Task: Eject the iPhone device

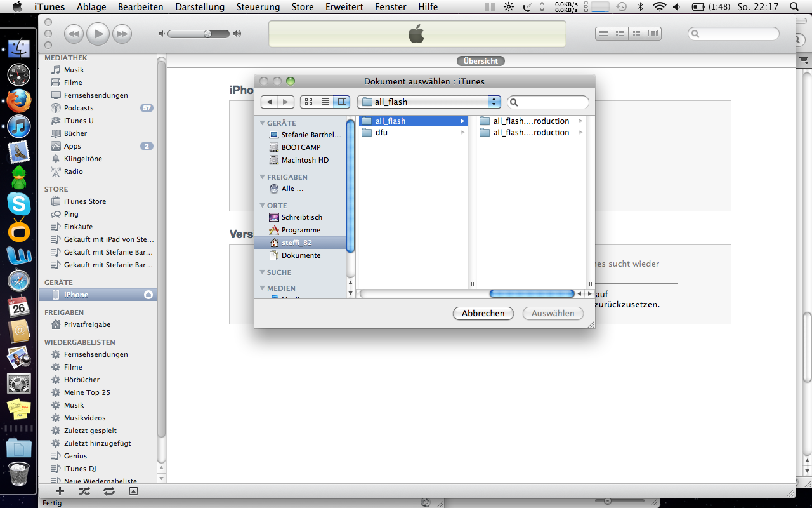Action: click(148, 295)
